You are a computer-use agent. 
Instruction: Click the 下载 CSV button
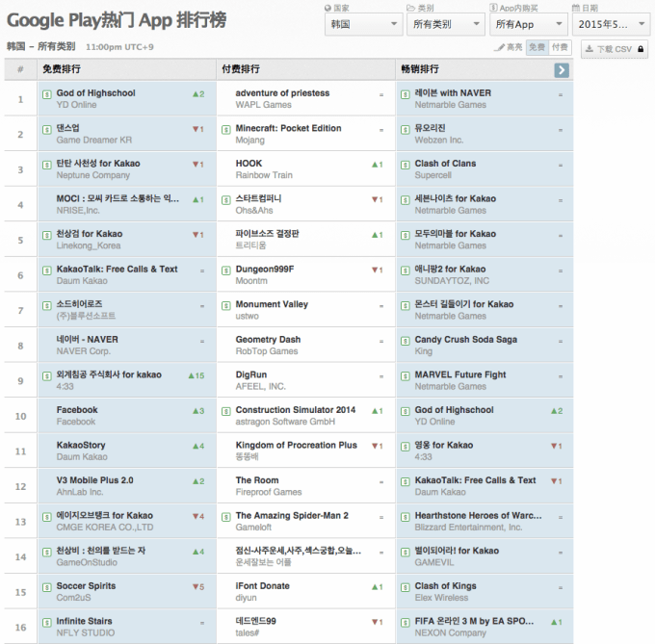tap(615, 49)
